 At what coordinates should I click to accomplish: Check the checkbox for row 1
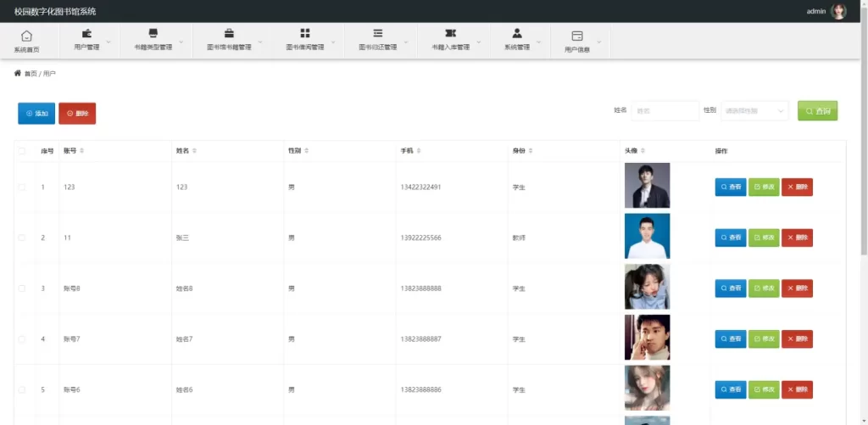click(x=22, y=187)
